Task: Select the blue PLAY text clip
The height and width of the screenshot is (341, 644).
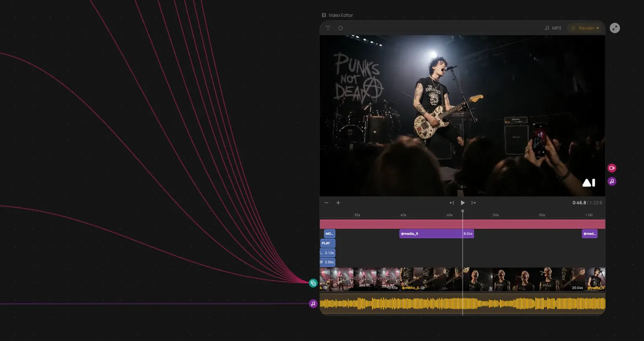Action: [328, 243]
